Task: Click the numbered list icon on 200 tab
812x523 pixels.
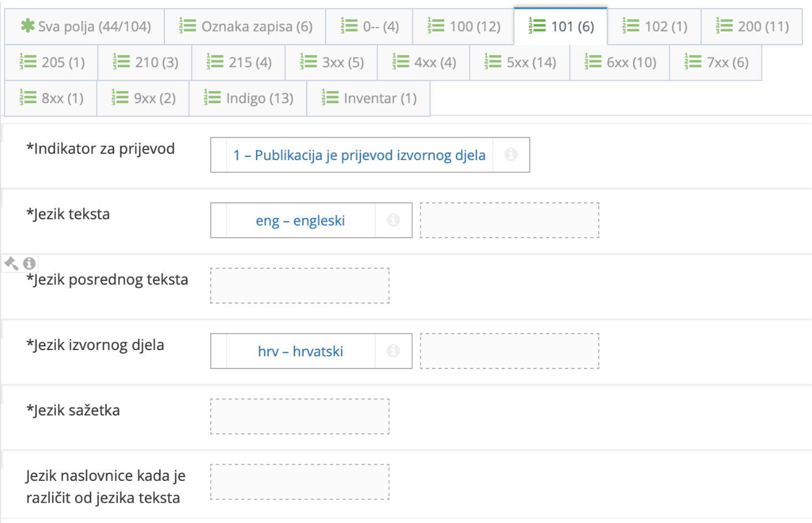Action: coord(725,26)
